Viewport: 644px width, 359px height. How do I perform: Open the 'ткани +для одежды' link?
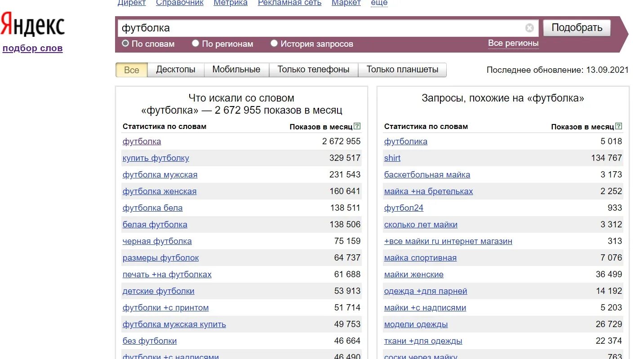[x=423, y=341]
